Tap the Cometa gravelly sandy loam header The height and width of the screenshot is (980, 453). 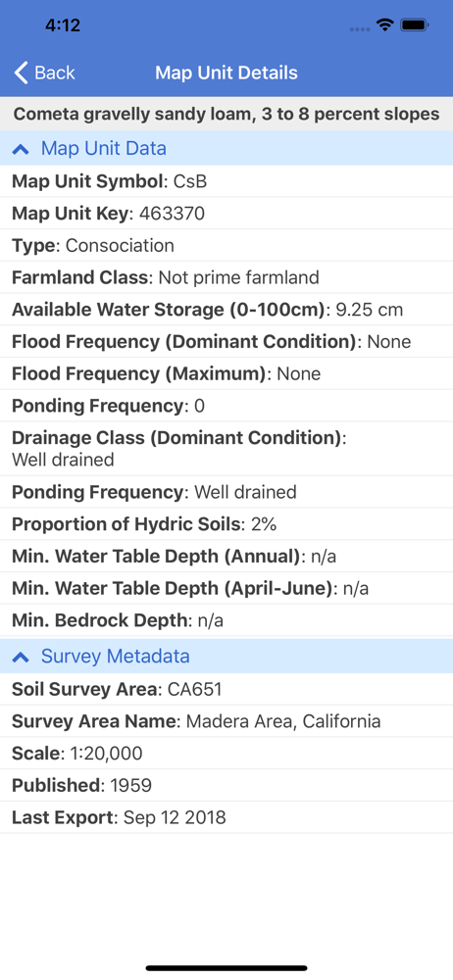click(226, 115)
